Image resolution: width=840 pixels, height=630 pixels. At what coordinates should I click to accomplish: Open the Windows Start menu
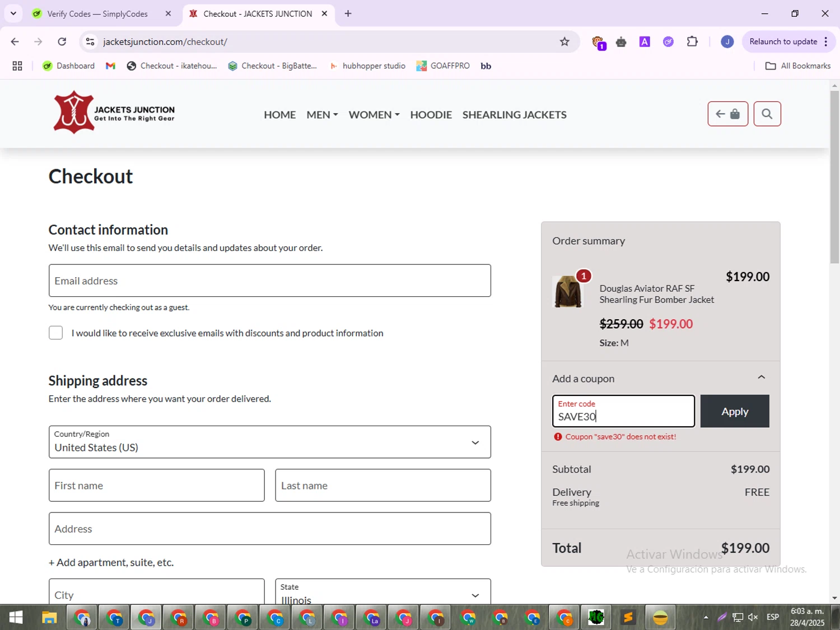16,618
